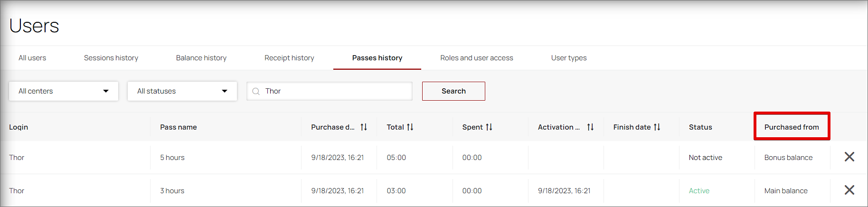
Task: Expand the All centers dropdown
Action: point(64,91)
